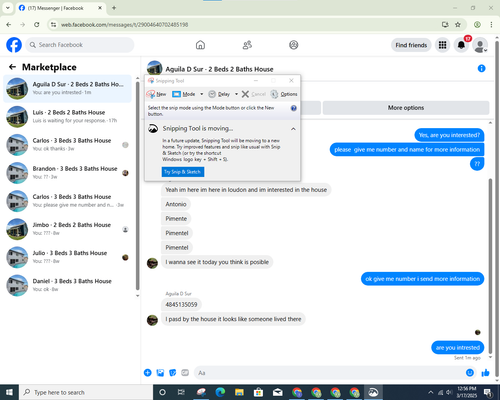500x400 pixels.
Task: Open conversation info icon
Action: pyautogui.click(x=481, y=68)
